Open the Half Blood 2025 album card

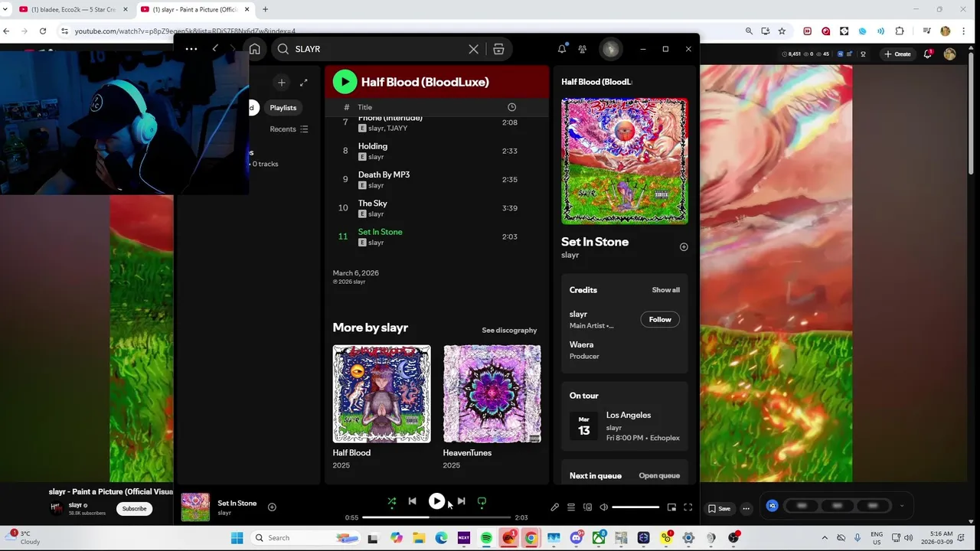[x=381, y=407]
